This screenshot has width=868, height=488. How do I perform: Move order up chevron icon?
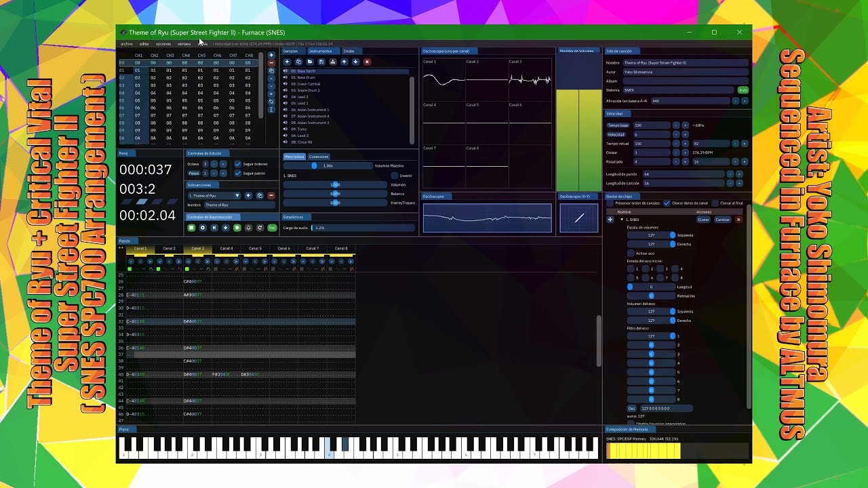(271, 79)
